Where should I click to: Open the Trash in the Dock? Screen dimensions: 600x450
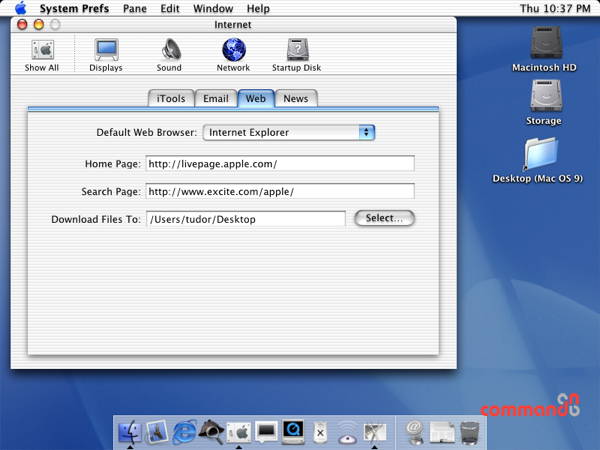(x=470, y=433)
